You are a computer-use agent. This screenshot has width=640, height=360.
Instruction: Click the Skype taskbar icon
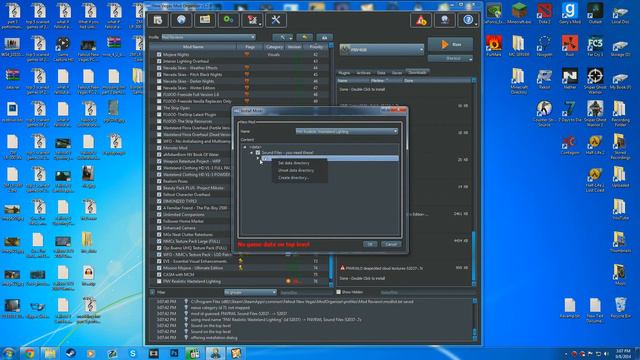pyautogui.click(x=133, y=353)
